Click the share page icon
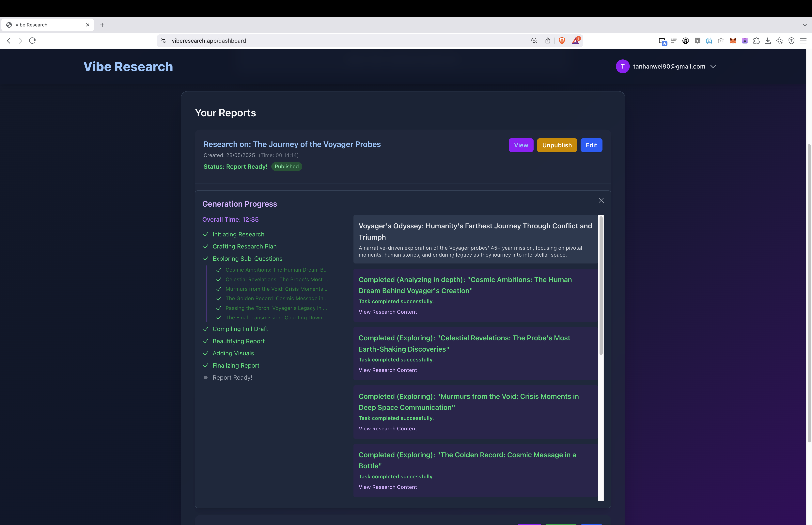 pos(548,40)
